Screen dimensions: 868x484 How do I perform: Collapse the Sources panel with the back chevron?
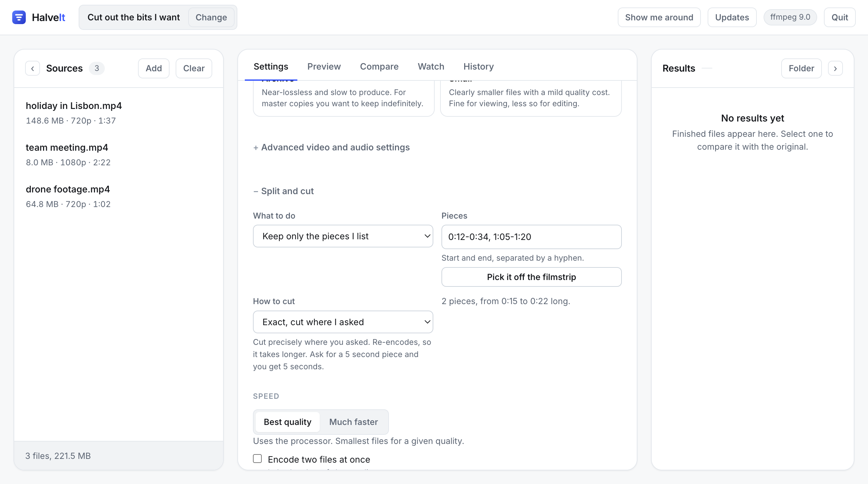[33, 68]
